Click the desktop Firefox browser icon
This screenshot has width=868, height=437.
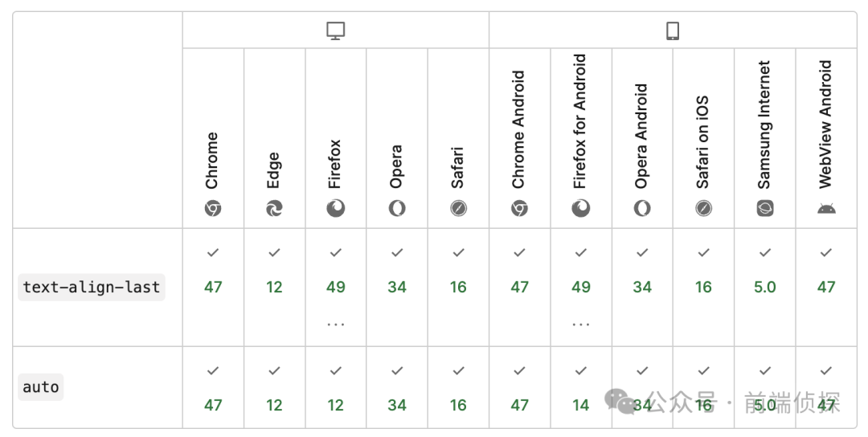[335, 209]
